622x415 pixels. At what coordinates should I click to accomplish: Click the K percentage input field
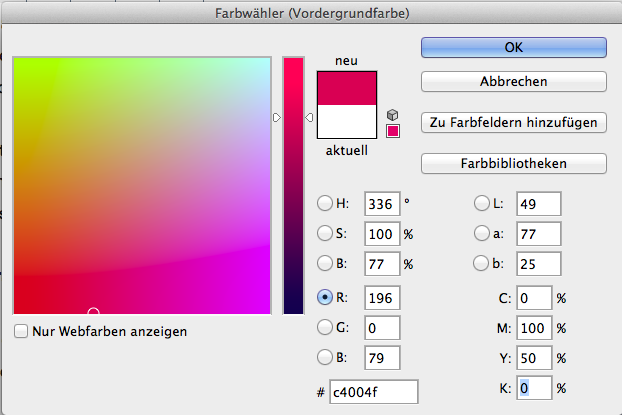point(533,387)
